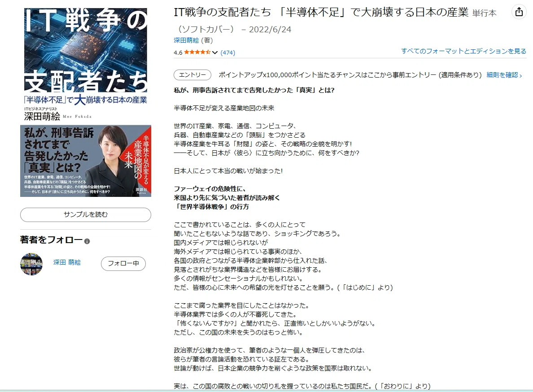Click the publication date 2022/6/24
Image resolution: width=533 pixels, height=392 pixels.
pyautogui.click(x=270, y=30)
